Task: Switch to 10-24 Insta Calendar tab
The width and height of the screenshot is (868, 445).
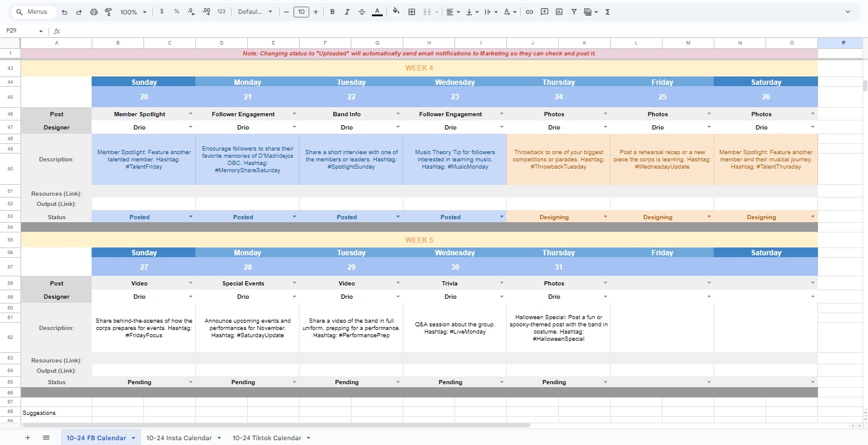Action: (179, 438)
